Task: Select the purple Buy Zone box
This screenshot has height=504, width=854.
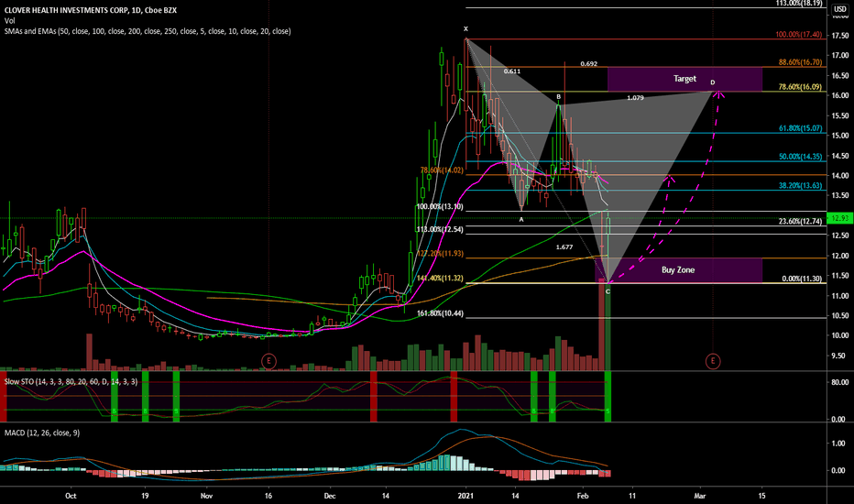Action: pos(678,270)
